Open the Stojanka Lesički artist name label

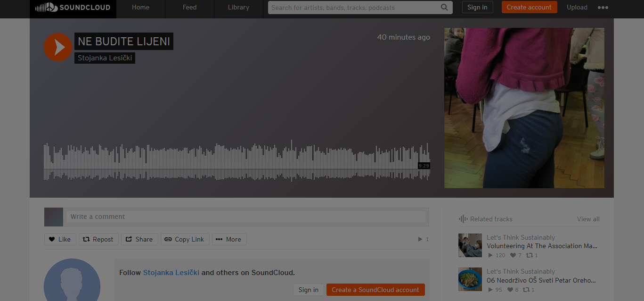click(x=105, y=58)
